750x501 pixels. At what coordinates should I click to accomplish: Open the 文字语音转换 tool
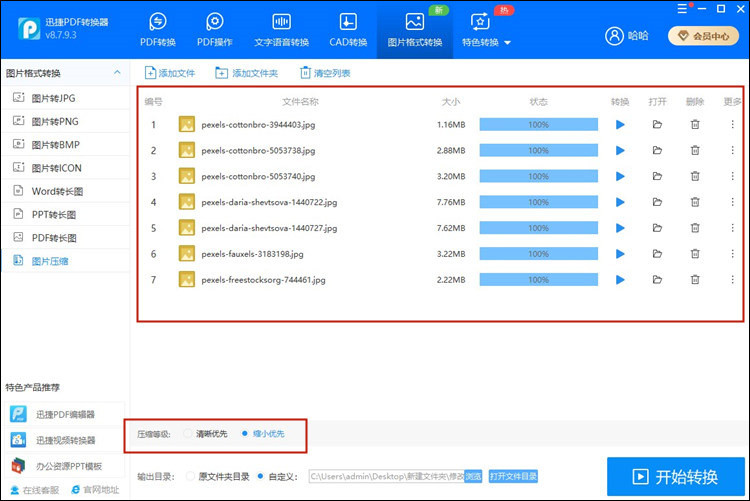282,29
